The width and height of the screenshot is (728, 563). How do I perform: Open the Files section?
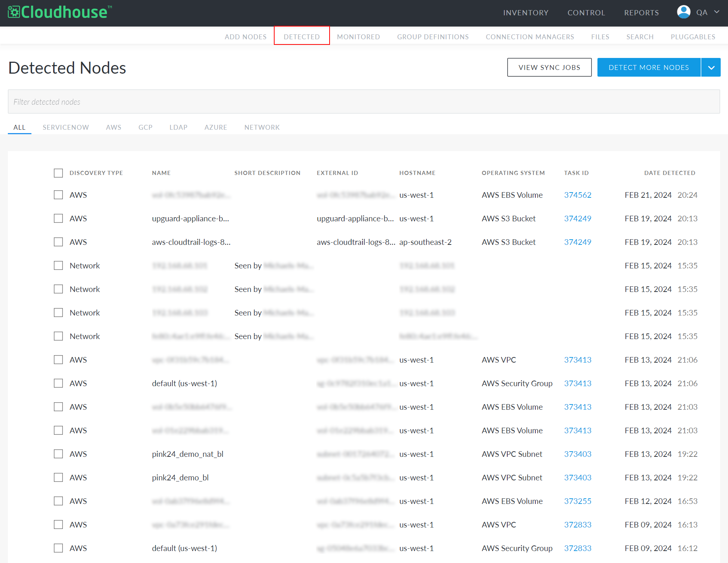click(x=600, y=37)
